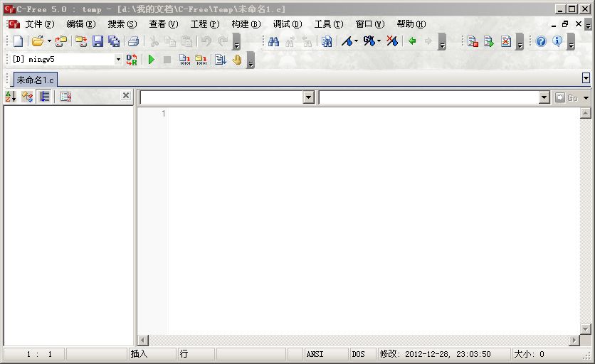Click the ANSI encoding status cell
Screen dimensions: 595x364
click(x=326, y=354)
